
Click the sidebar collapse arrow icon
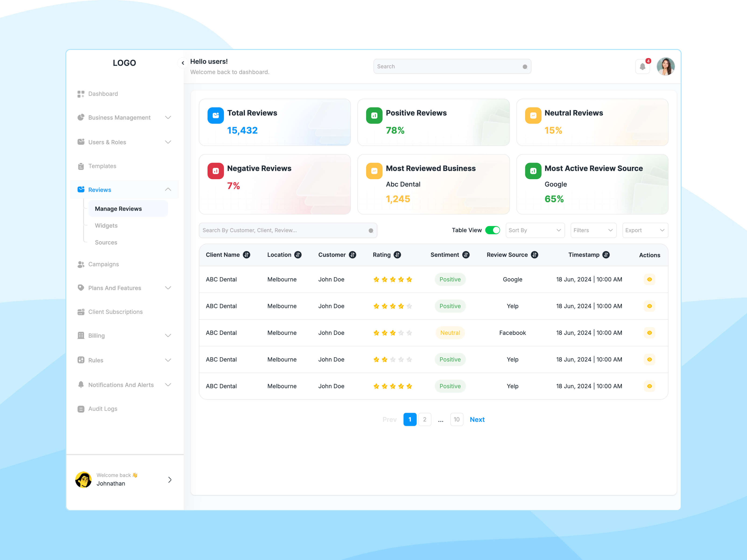[x=183, y=63]
